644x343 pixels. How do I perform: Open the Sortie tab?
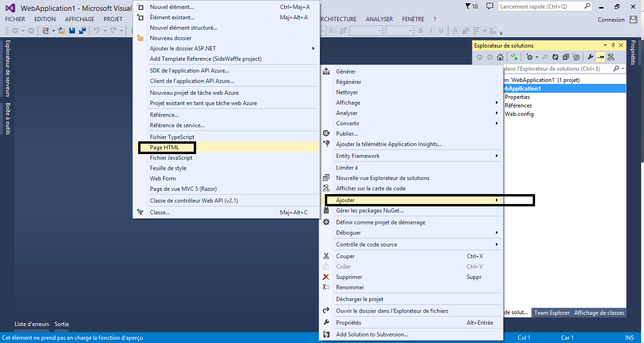(62, 324)
